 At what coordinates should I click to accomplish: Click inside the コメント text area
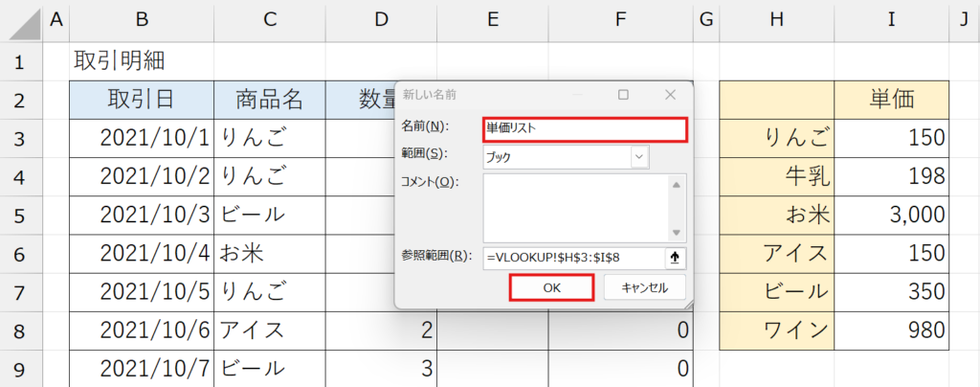(575, 208)
